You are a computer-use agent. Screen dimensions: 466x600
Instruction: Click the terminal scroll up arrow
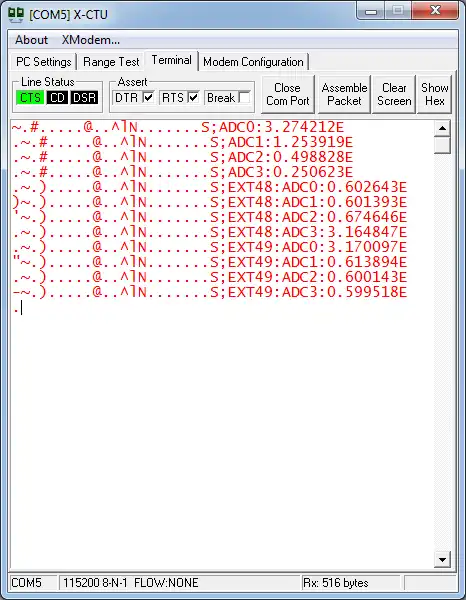[x=442, y=128]
